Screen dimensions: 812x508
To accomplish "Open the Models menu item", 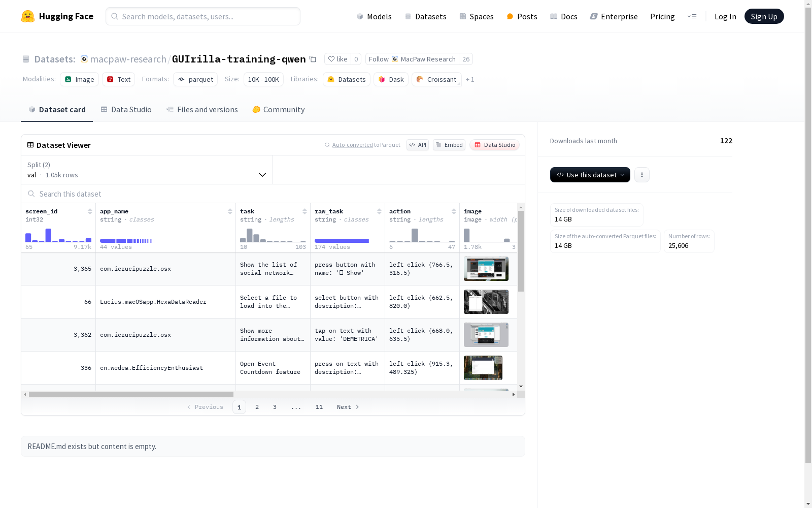I will coord(374,16).
